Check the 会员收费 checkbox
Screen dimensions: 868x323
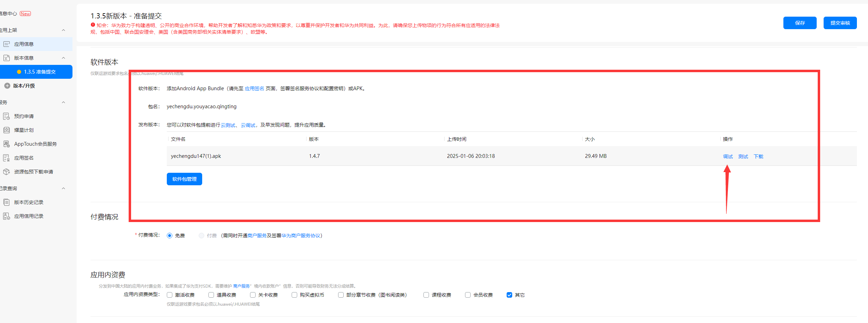click(468, 295)
